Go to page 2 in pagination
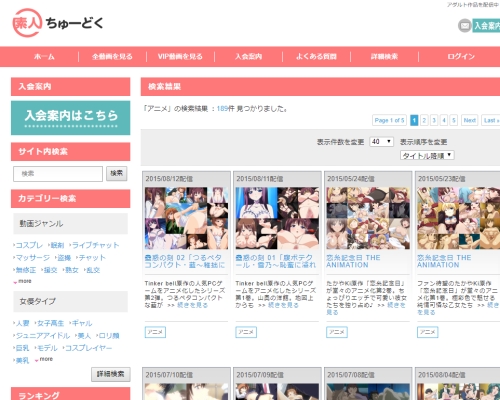Screen dimensions: 500x400 pos(424,120)
